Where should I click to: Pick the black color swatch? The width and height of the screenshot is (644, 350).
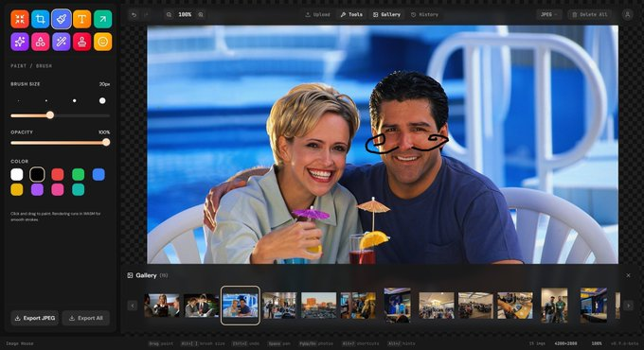click(37, 174)
